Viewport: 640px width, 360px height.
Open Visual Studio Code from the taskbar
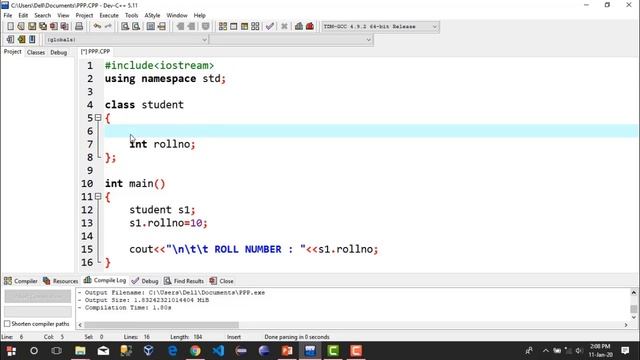(x=218, y=351)
